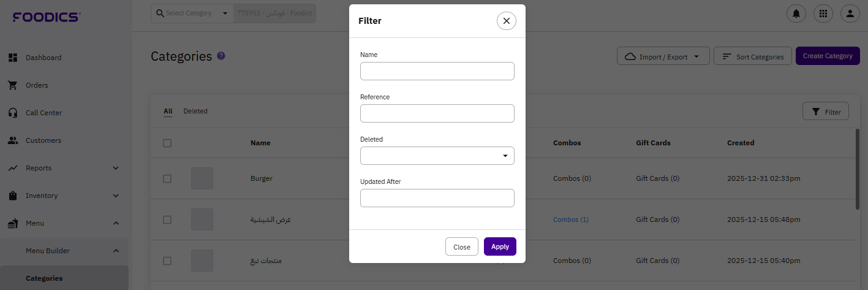This screenshot has height=290, width=868.
Task: Open the user profile icon
Action: (x=850, y=13)
